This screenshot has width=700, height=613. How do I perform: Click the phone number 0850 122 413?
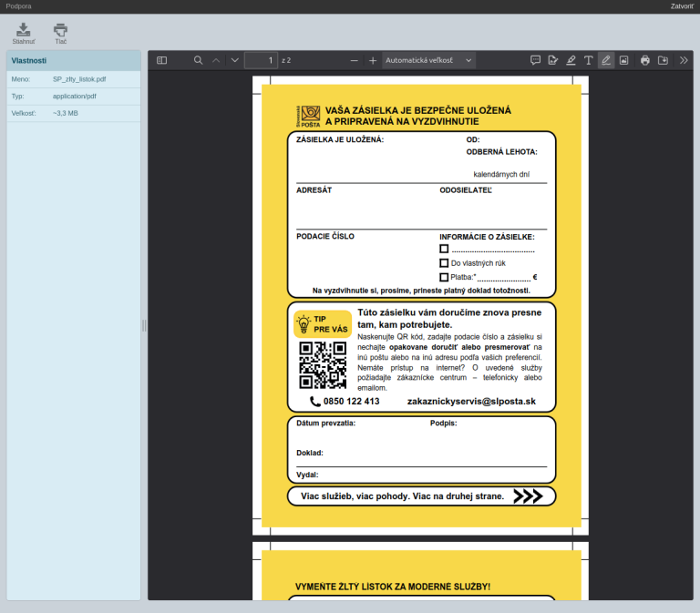(351, 401)
